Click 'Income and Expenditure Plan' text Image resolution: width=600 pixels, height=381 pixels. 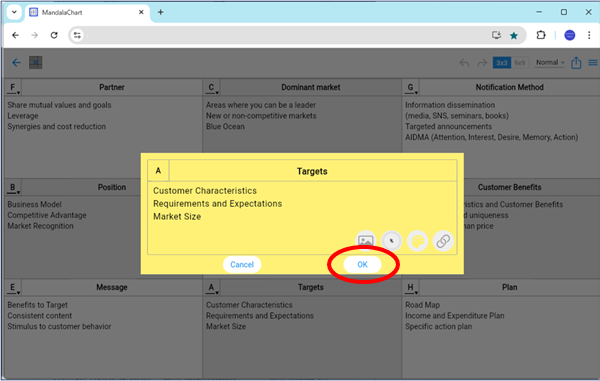click(455, 316)
